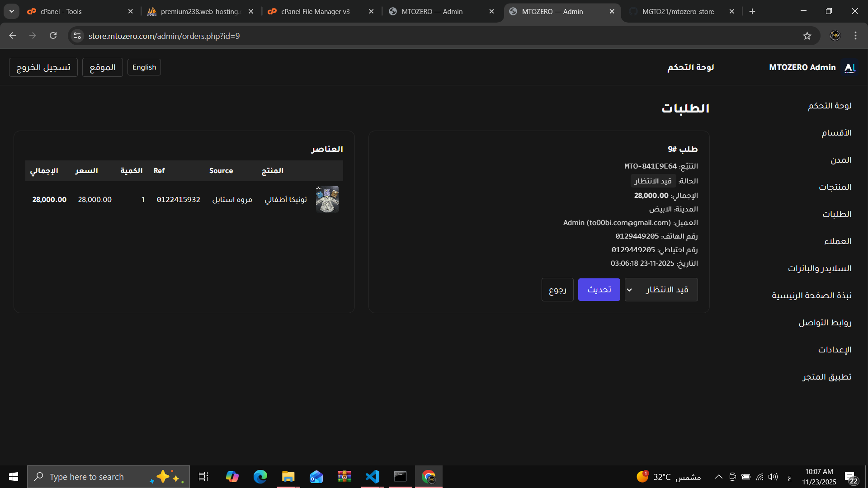The image size is (868, 488).
Task: Click the volume icon in the system tray
Action: point(772,476)
